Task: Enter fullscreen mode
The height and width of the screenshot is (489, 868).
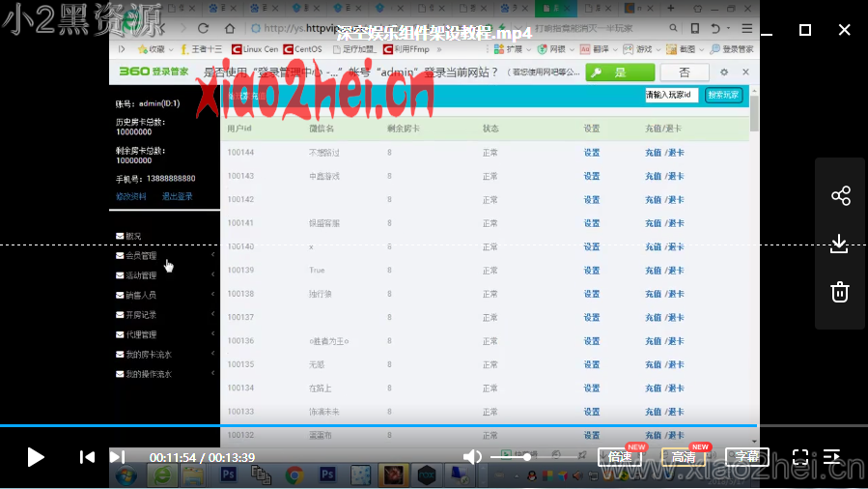Action: pos(800,457)
